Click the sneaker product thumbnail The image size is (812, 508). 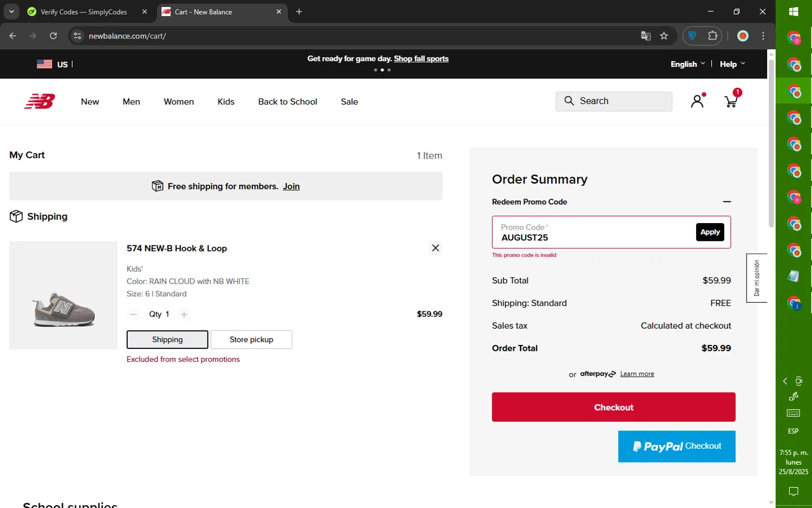coord(63,295)
